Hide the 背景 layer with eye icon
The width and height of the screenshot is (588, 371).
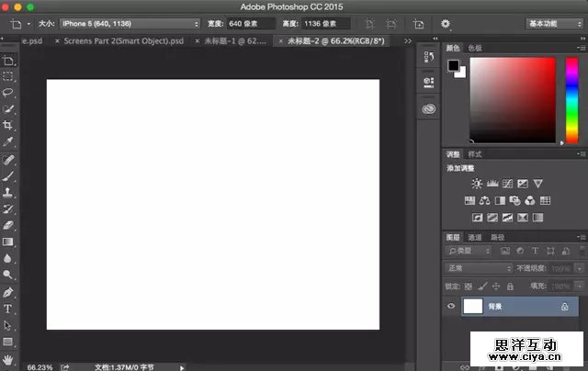pyautogui.click(x=451, y=307)
